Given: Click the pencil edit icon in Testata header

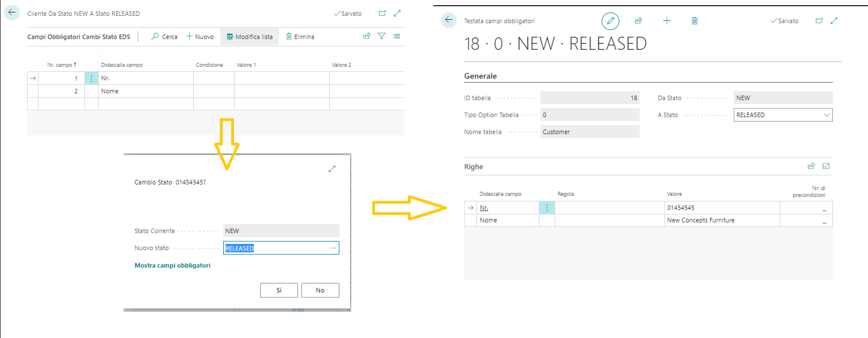Looking at the screenshot, I should (x=610, y=21).
